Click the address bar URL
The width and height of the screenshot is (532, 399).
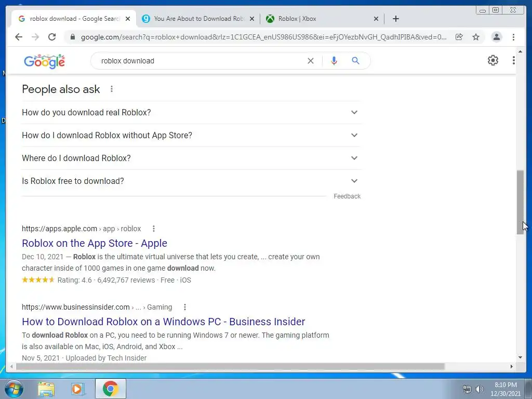[263, 37]
